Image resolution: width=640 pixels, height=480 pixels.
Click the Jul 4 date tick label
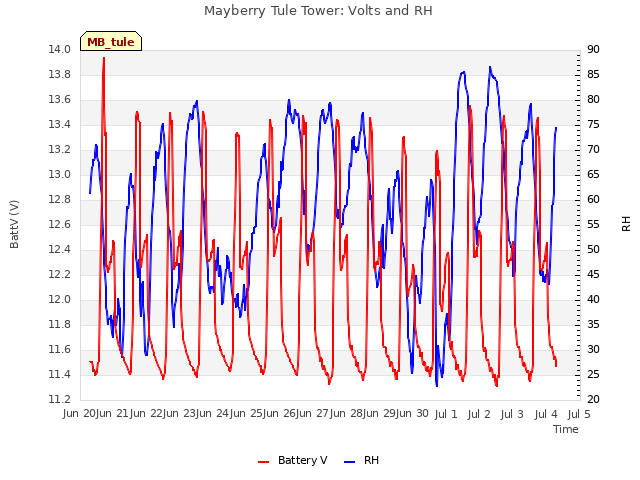546,414
